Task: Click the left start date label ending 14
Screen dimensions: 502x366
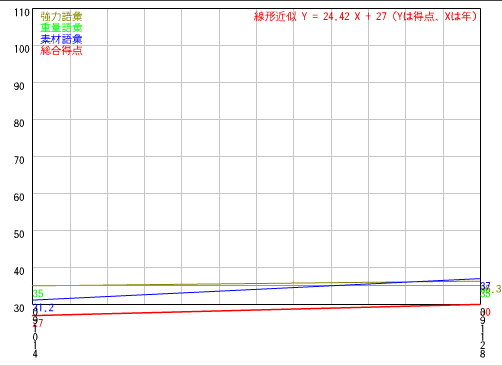Action: coord(35,333)
